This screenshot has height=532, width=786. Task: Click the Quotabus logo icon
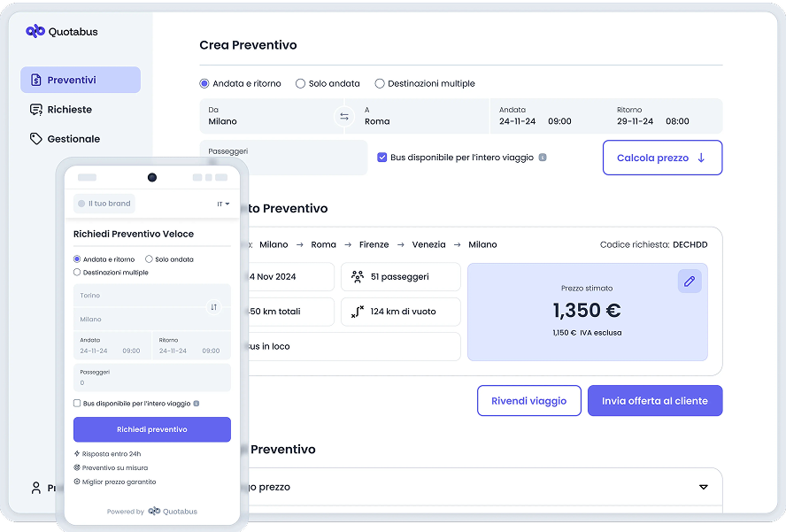click(35, 30)
